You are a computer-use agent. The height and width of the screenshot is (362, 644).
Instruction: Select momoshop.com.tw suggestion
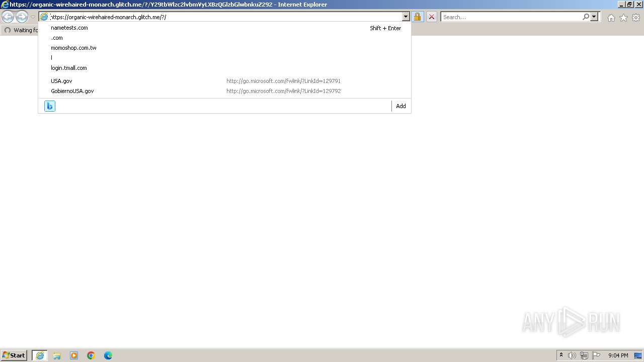tap(224, 48)
